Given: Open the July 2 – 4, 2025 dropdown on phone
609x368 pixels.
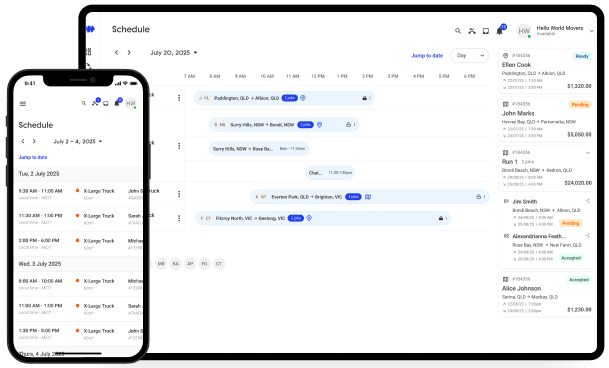Looking at the screenshot, I should coord(78,141).
